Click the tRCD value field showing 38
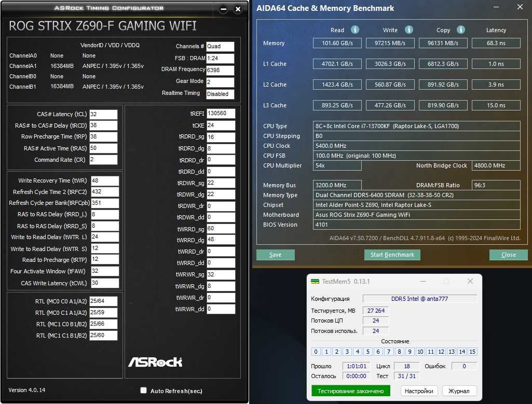The image size is (532, 404). pyautogui.click(x=103, y=126)
